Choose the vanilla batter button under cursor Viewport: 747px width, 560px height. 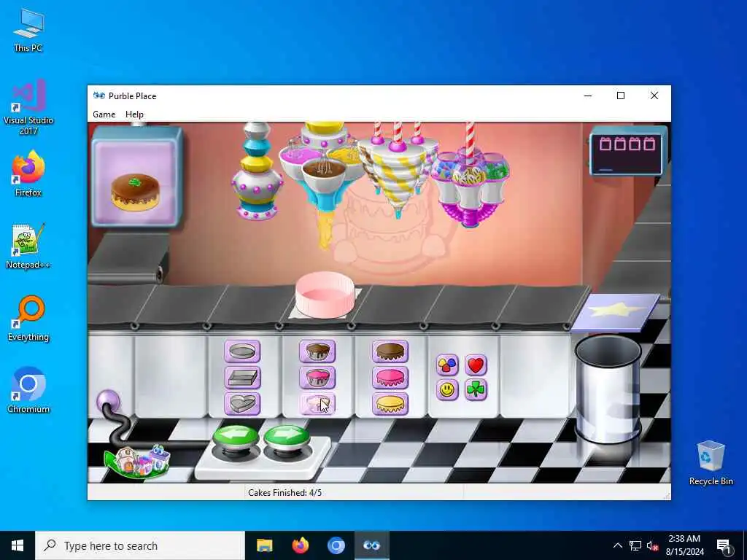(317, 404)
